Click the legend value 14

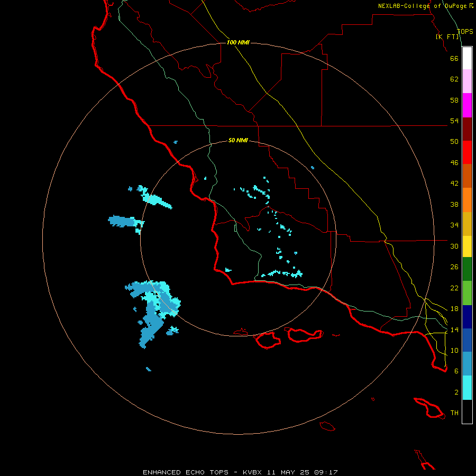(x=454, y=329)
